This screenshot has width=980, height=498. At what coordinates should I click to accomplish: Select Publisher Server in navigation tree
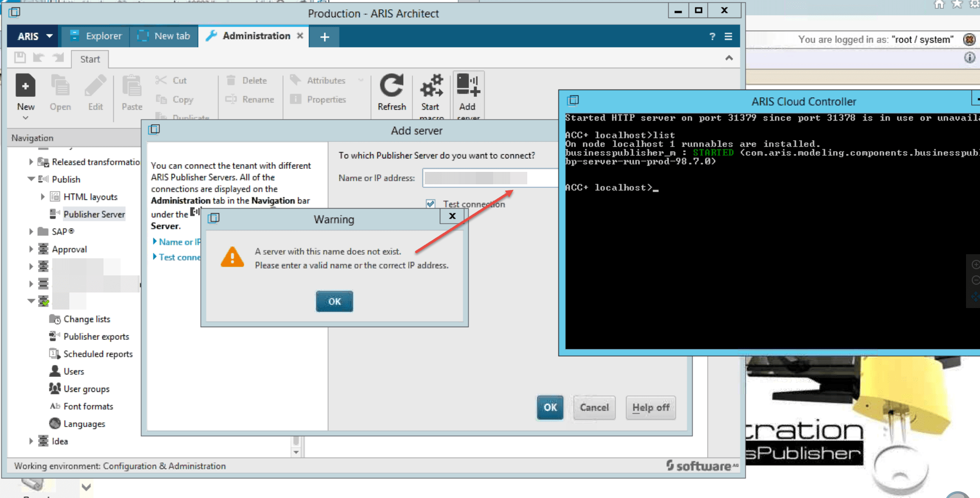(x=94, y=214)
